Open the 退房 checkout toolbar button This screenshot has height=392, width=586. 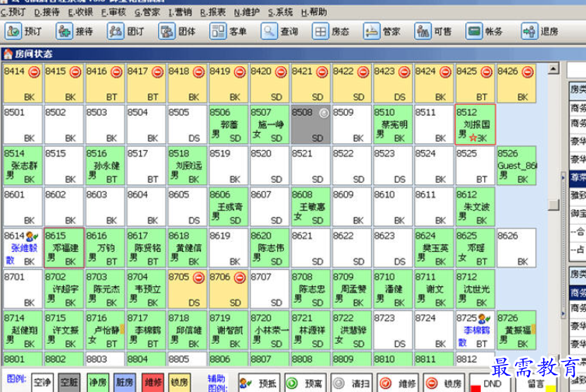coord(540,31)
